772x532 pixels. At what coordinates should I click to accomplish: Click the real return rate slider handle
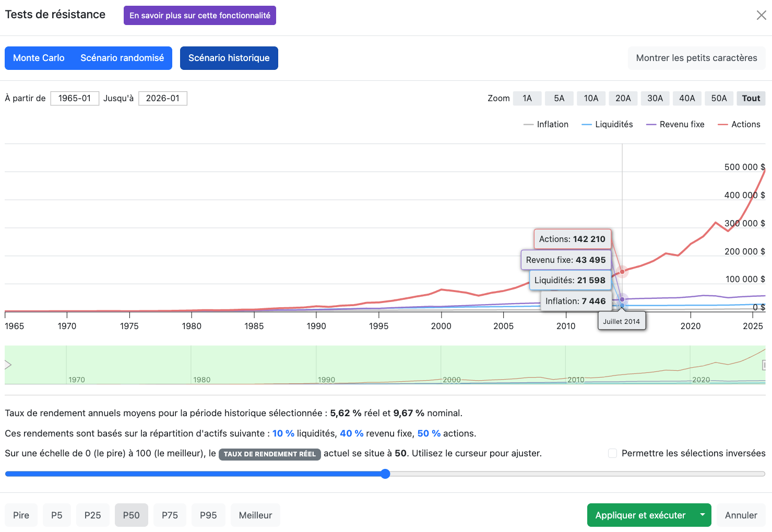[385, 474]
